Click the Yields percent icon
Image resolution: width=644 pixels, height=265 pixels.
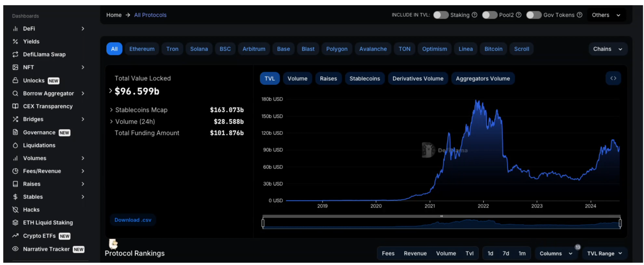click(x=15, y=42)
